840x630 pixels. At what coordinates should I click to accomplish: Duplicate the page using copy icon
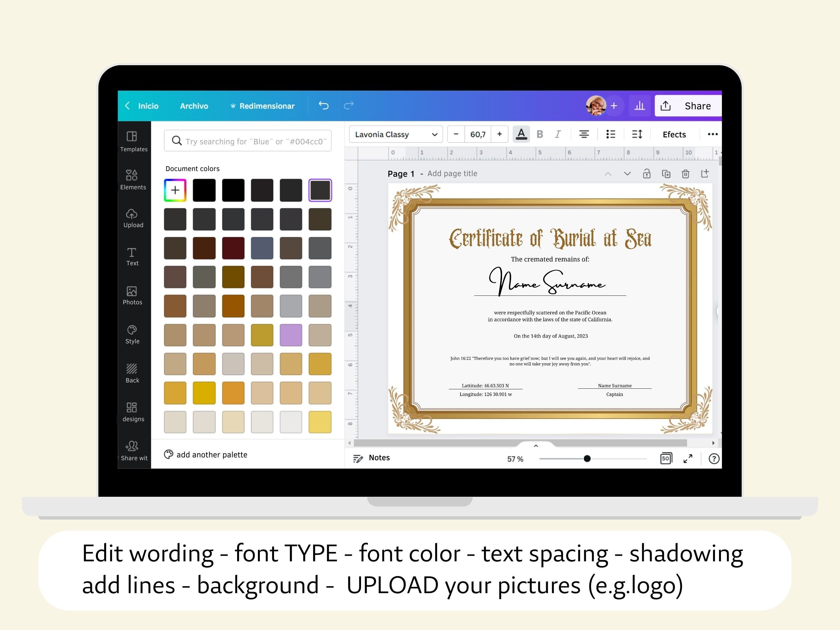pyautogui.click(x=666, y=173)
